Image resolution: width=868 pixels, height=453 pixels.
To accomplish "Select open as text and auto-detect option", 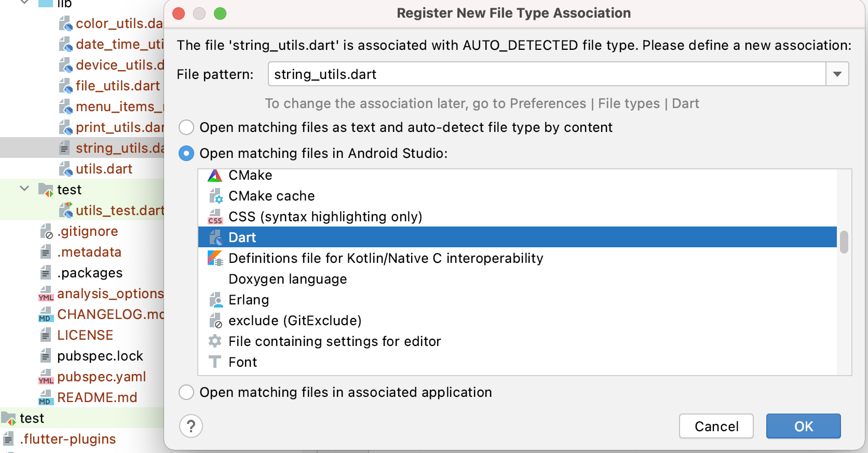I will pyautogui.click(x=186, y=127).
